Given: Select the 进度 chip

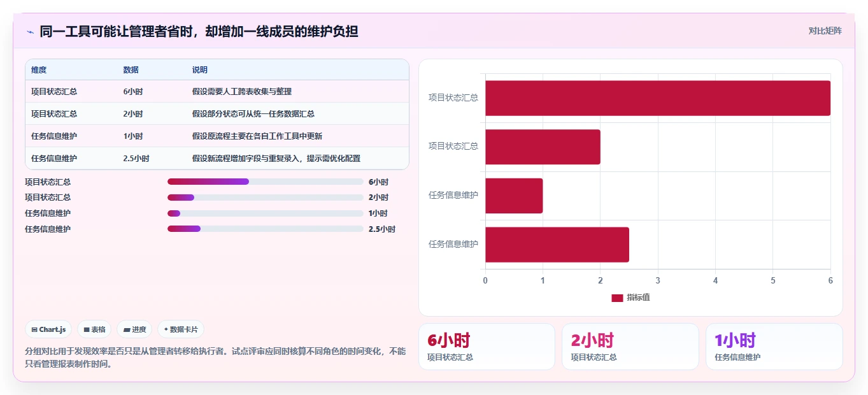Looking at the screenshot, I should click(134, 329).
